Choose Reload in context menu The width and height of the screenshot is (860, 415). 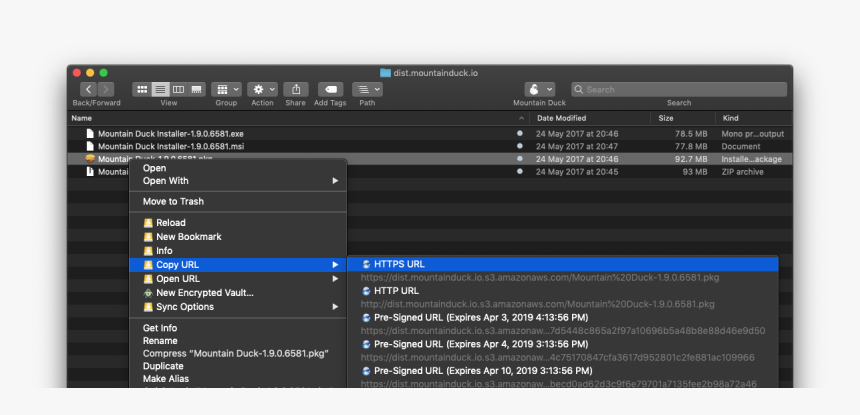click(237, 223)
